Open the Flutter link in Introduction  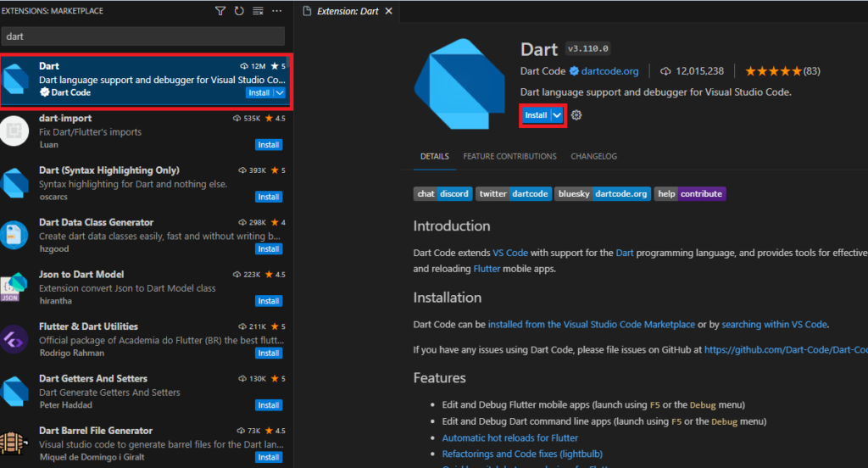(x=487, y=269)
